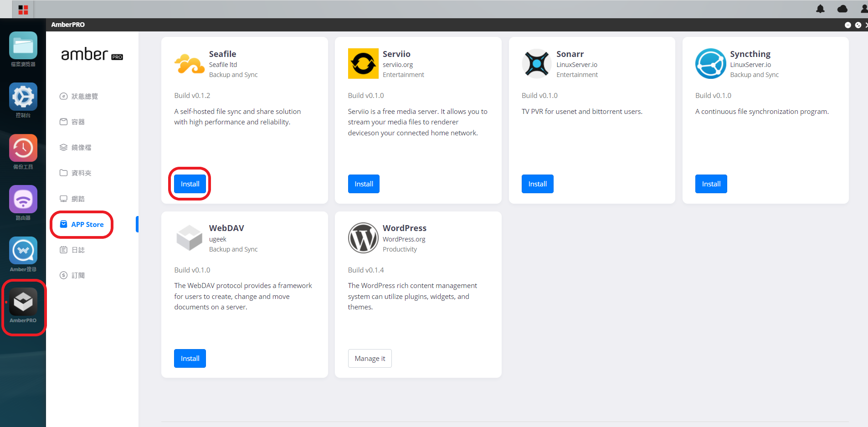868x427 pixels.
Task: Open the Amber search app icon
Action: [23, 251]
